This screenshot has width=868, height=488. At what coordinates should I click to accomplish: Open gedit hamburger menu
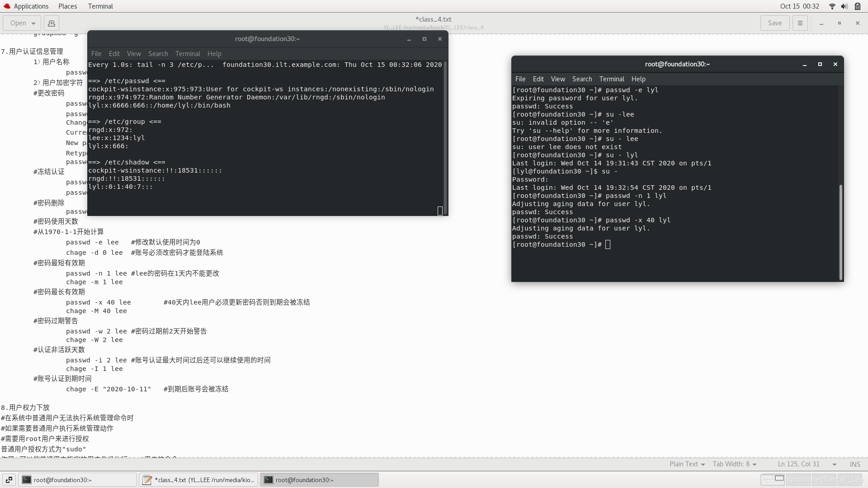[800, 23]
